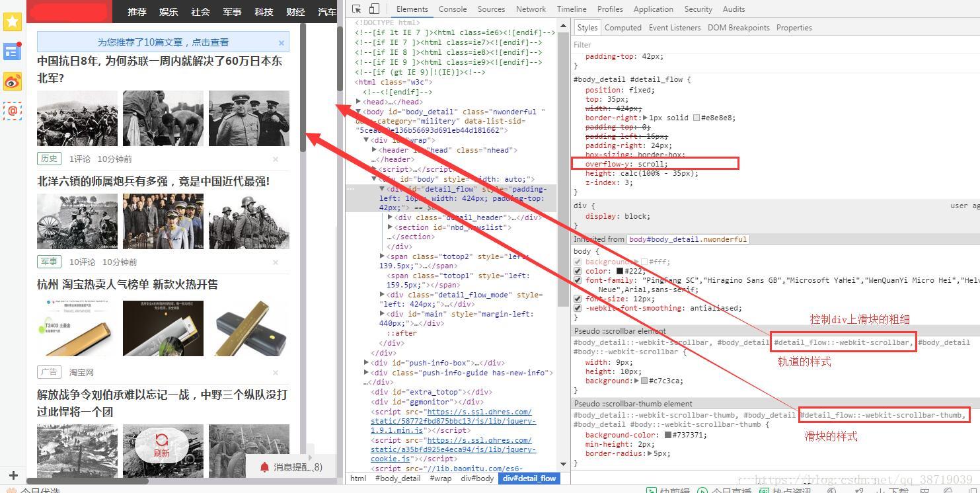The width and height of the screenshot is (980, 493).
Task: Open the Audits tab
Action: 734,9
